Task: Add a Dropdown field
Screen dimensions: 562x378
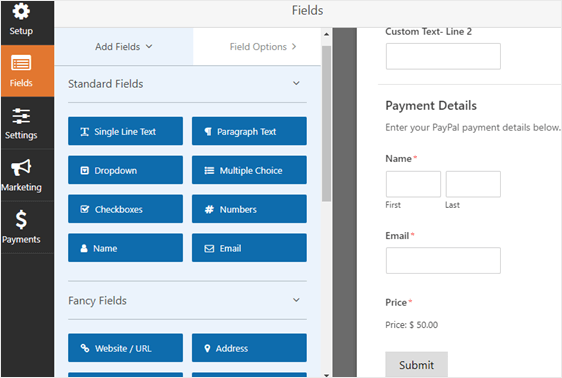Action: point(125,170)
